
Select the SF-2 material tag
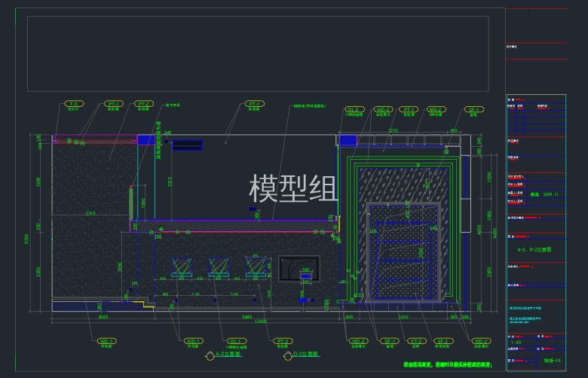click(x=442, y=341)
